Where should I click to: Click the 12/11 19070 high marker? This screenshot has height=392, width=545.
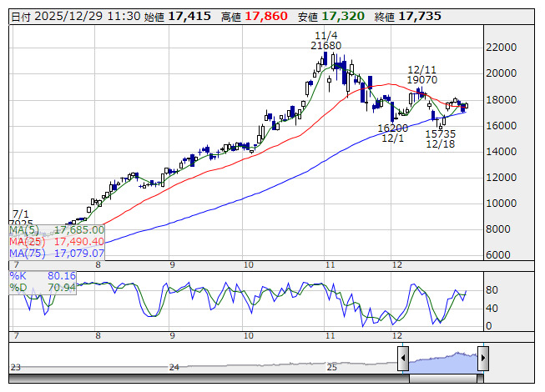pos(421,73)
